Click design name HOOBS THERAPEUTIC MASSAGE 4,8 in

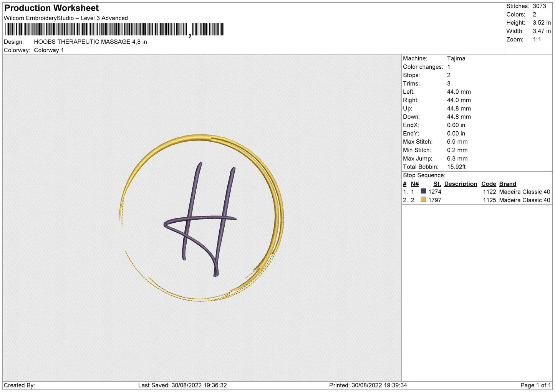coord(90,42)
